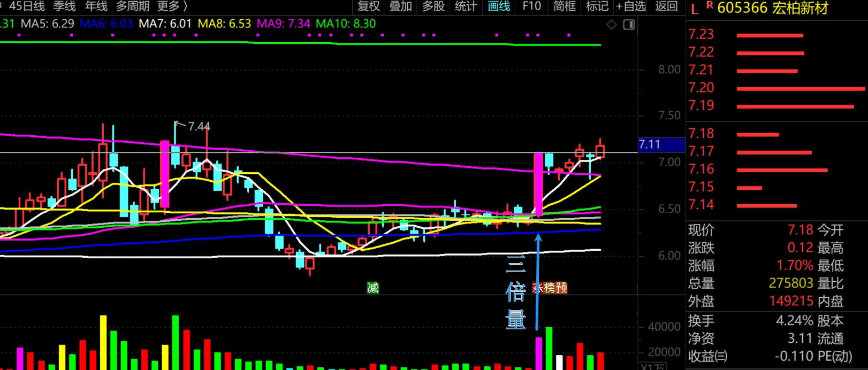Click the 7.44 high price label
Image resolution: width=868 pixels, height=370 pixels.
199,127
